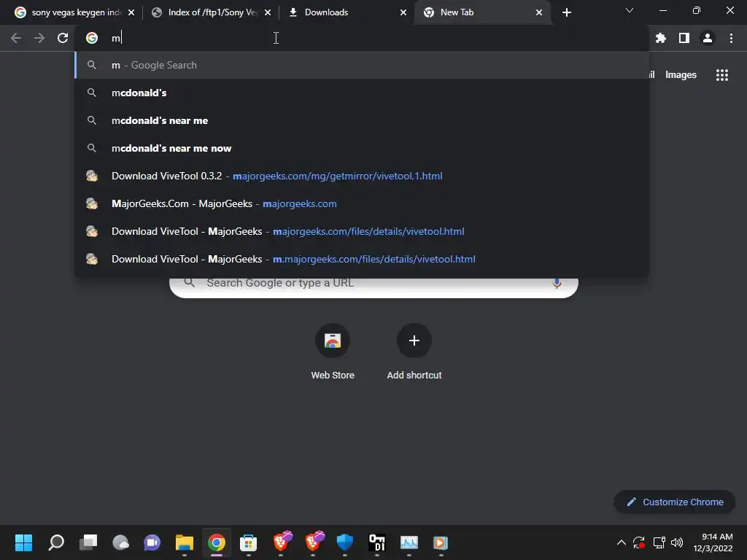This screenshot has width=747, height=560.
Task: Open majorgeeks.com/files/details/vivetool.html suggestion
Action: point(362,231)
